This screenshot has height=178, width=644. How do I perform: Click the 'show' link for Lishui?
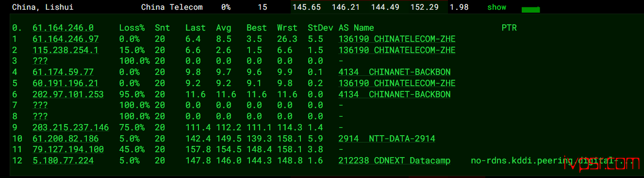[x=496, y=7]
